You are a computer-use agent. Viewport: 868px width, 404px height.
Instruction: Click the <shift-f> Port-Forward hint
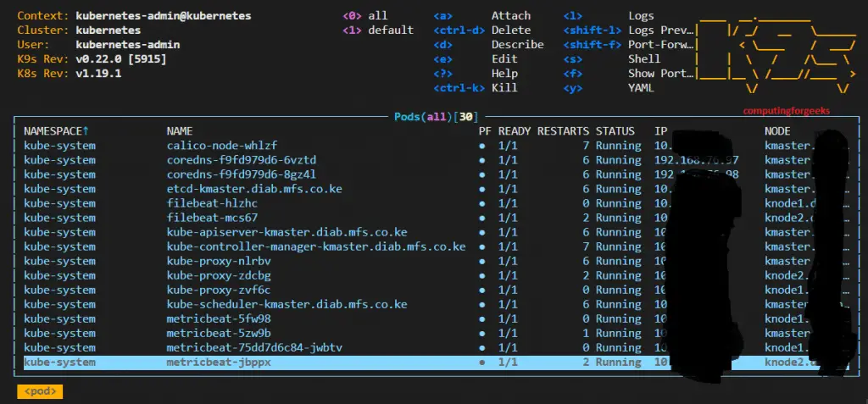[x=628, y=44]
